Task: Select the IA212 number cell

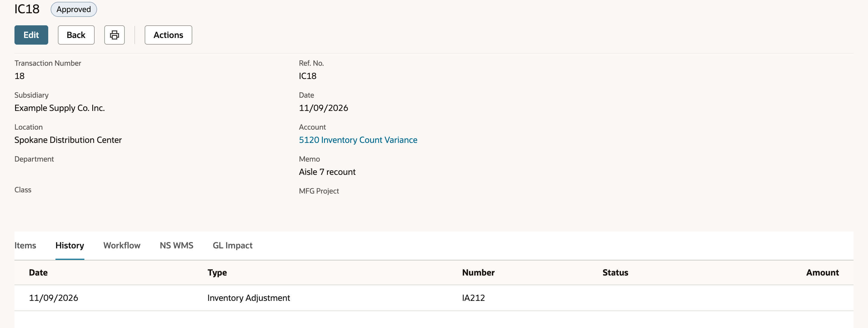Action: pyautogui.click(x=473, y=298)
